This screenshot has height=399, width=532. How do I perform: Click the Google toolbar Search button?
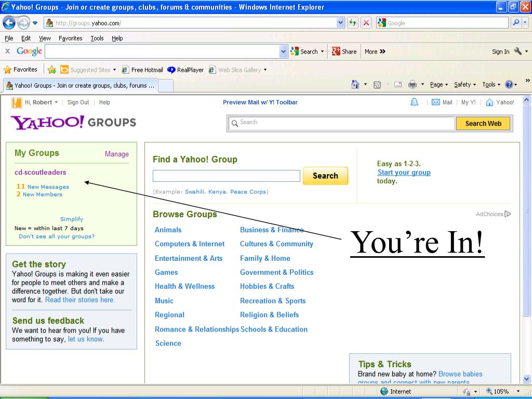(x=304, y=51)
